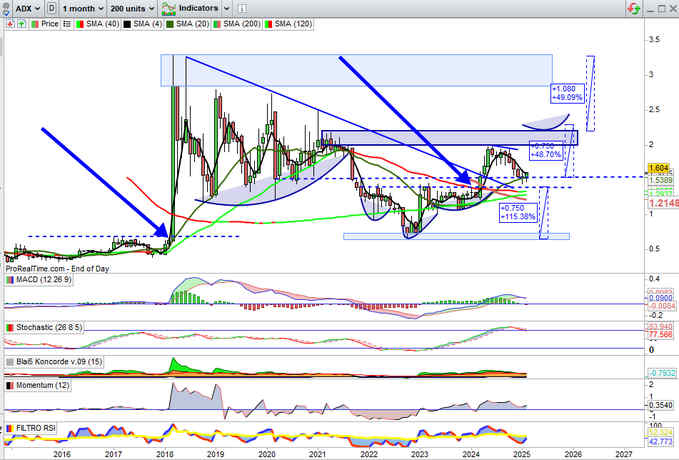Image resolution: width=679 pixels, height=460 pixels.
Task: Click the D display-mode button in toolbar
Action: [x=52, y=8]
